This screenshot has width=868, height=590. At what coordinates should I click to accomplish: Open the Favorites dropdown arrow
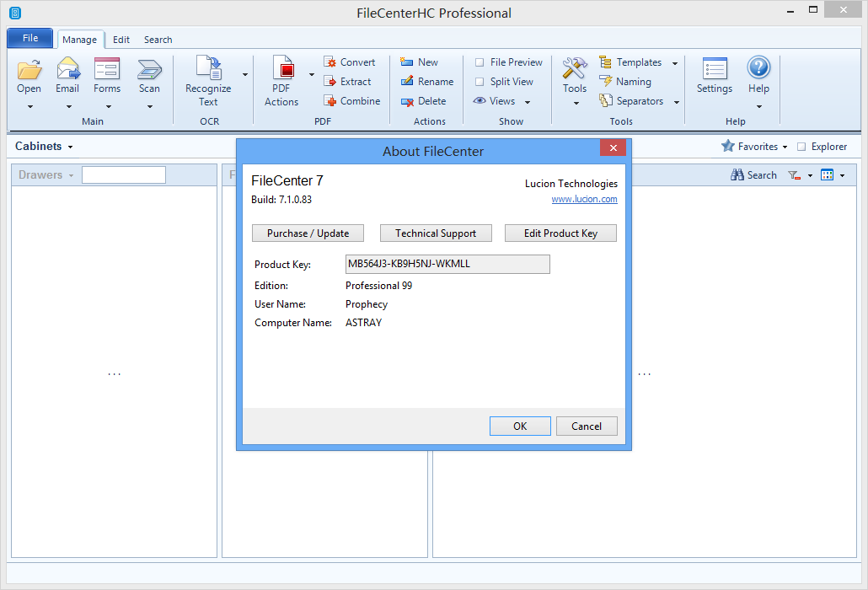click(785, 147)
